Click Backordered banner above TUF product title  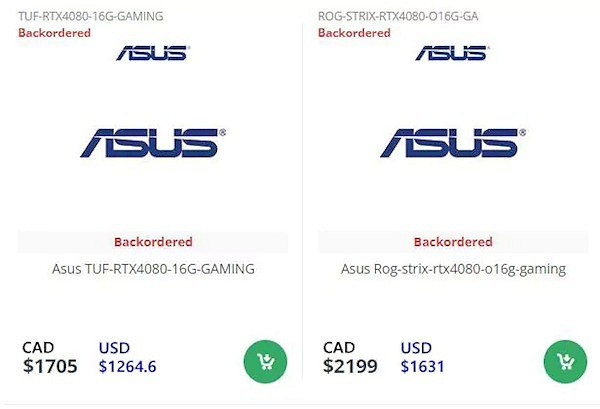pos(153,242)
